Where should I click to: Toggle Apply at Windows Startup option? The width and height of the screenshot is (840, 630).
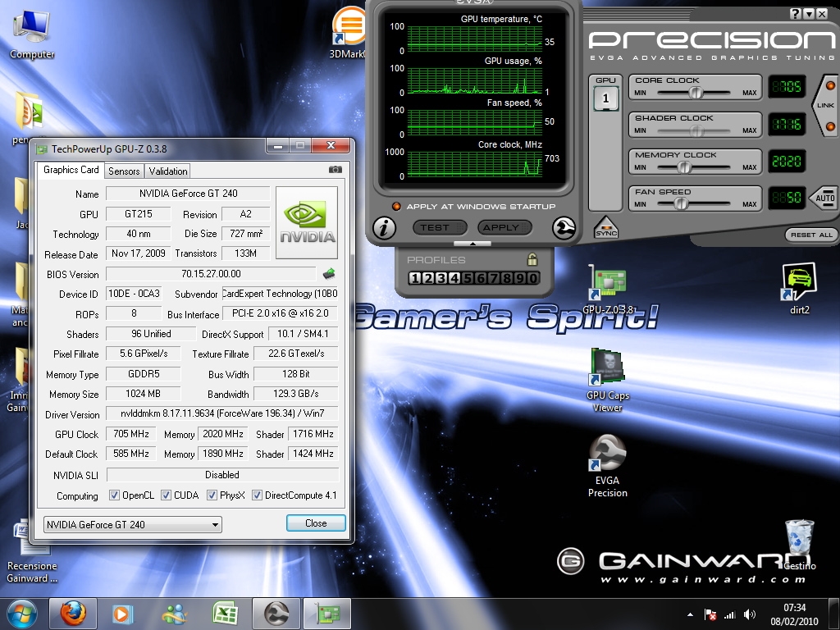[x=397, y=207]
